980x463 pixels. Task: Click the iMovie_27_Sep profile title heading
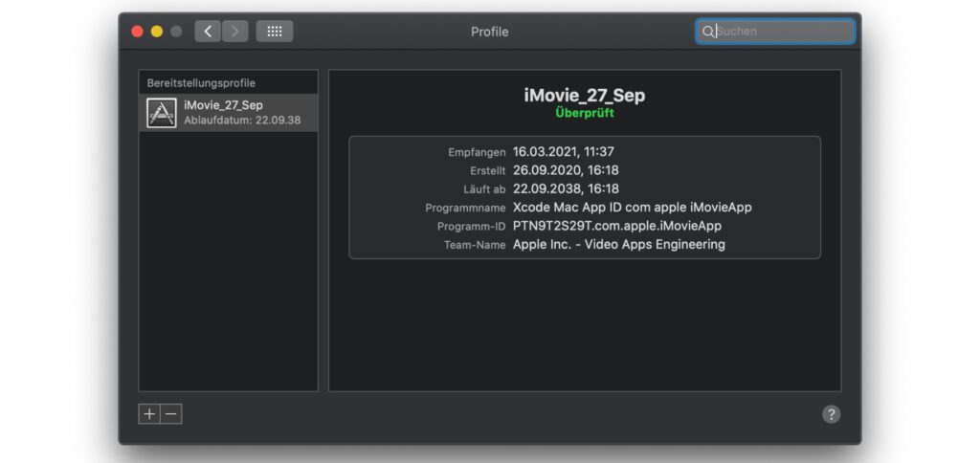pyautogui.click(x=585, y=96)
